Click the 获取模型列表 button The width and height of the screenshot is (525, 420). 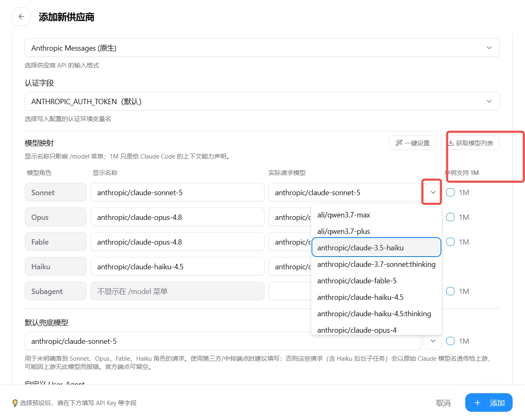(470, 143)
